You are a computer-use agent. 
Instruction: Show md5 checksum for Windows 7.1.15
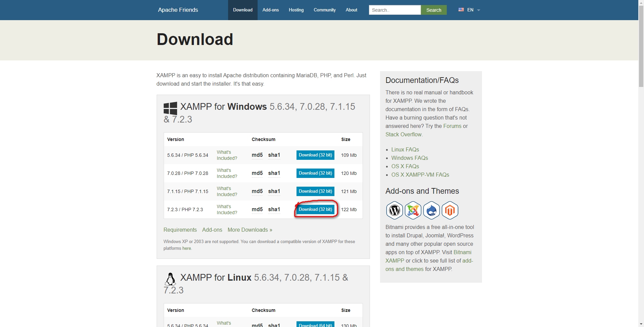click(257, 191)
